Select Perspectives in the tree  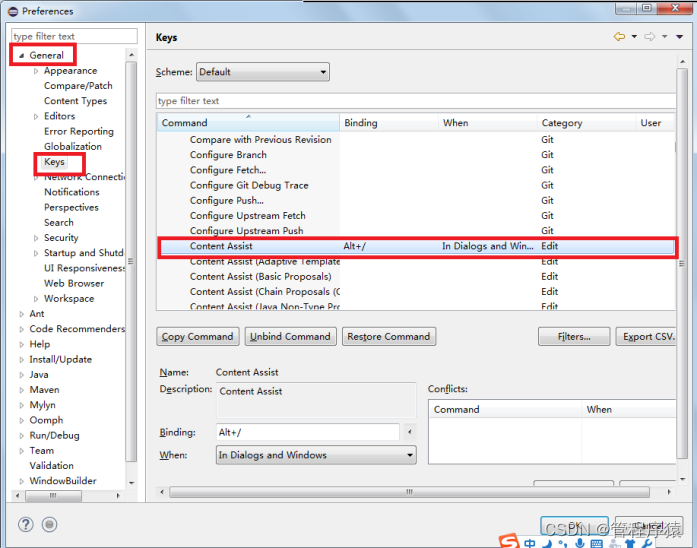71,208
